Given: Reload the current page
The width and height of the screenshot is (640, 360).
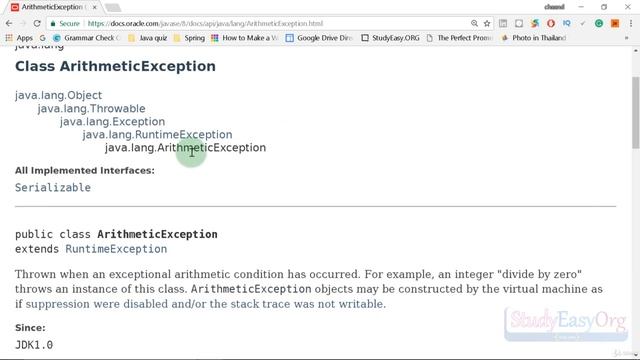Looking at the screenshot, I should pos(37,24).
